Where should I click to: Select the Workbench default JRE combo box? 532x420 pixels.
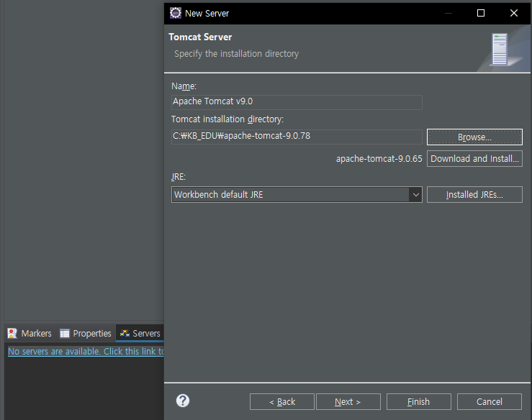click(297, 195)
